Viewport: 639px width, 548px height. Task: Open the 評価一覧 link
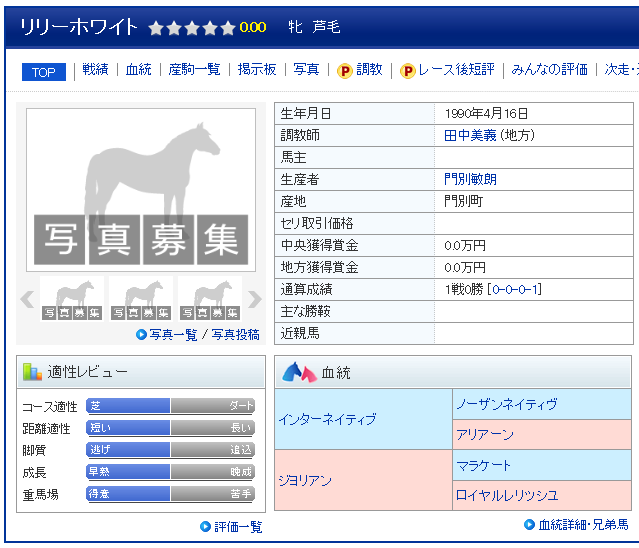[238, 527]
